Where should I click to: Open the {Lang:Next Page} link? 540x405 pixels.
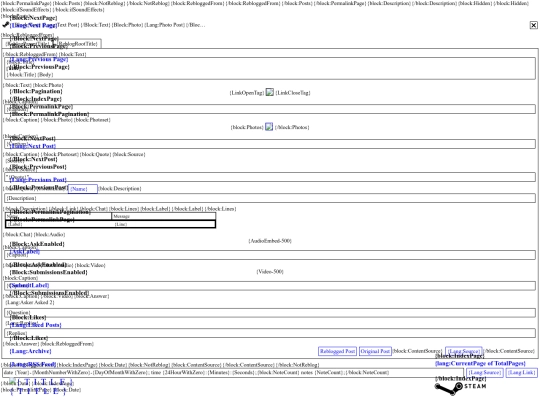tap(33, 25)
